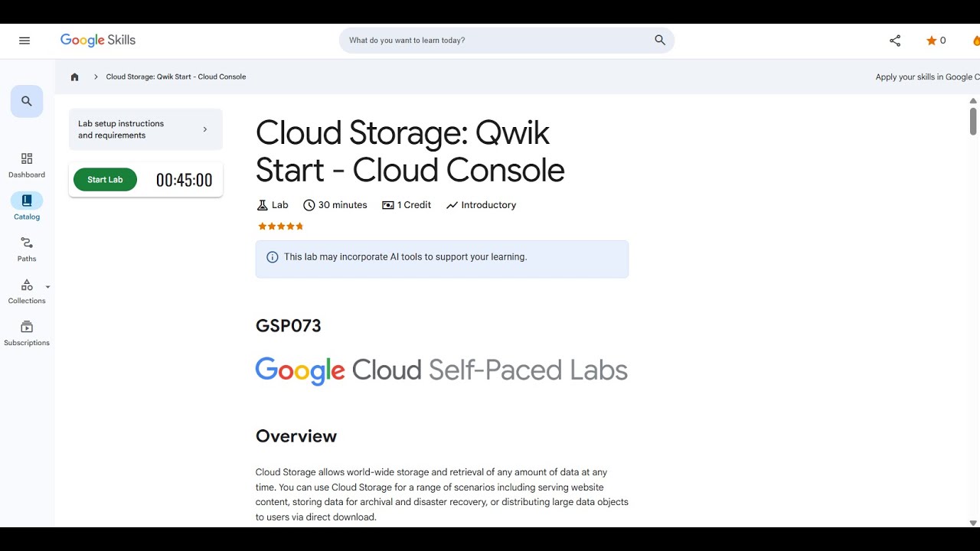
Task: Select Catalog in the sidebar
Action: point(27,207)
